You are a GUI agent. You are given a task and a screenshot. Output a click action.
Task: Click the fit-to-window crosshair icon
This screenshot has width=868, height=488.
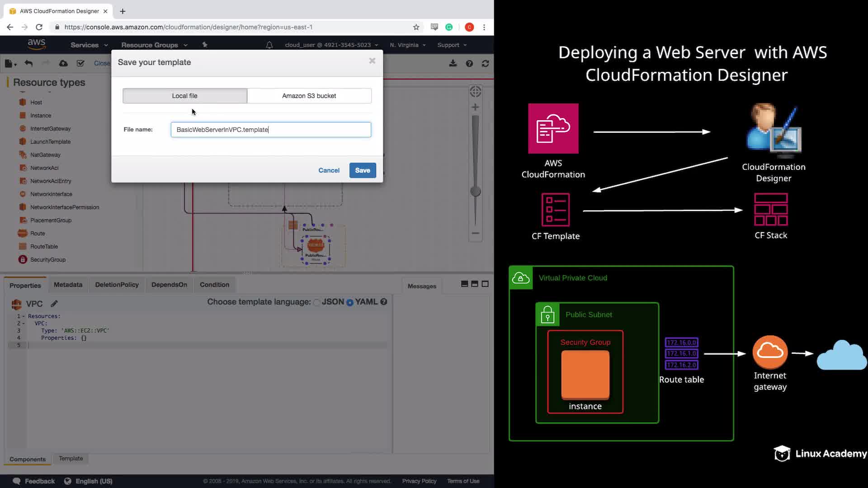[x=475, y=92]
